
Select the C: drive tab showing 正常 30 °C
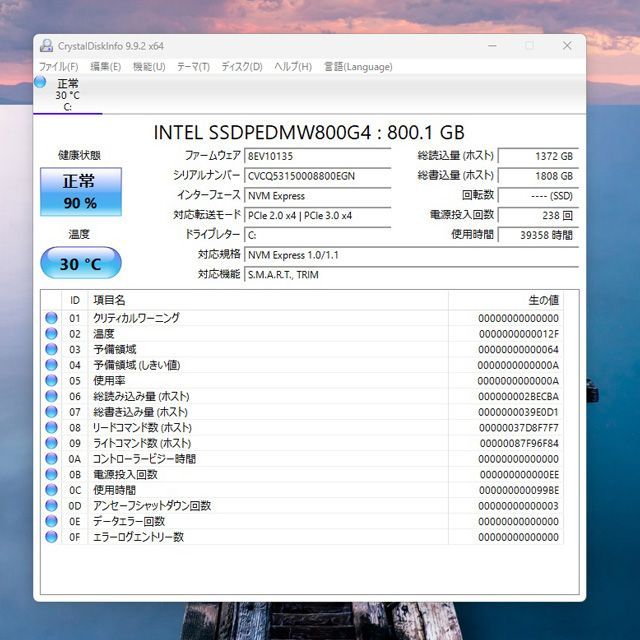point(68,95)
